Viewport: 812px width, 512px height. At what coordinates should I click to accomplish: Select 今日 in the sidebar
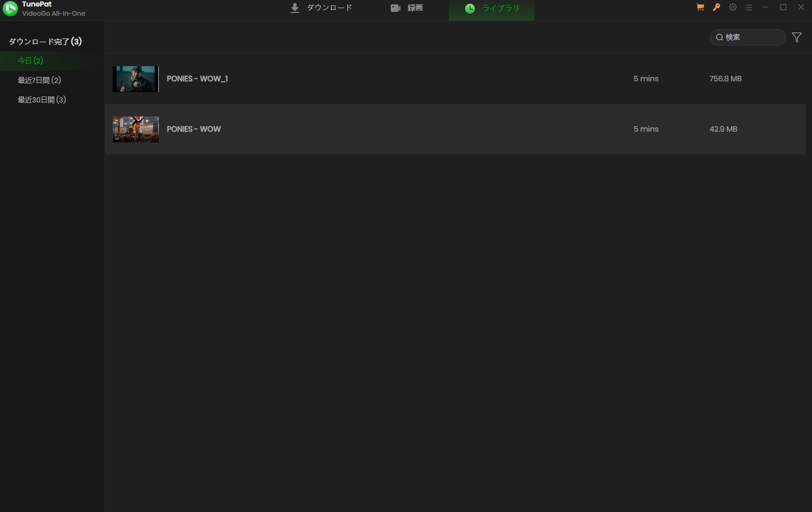coord(30,60)
